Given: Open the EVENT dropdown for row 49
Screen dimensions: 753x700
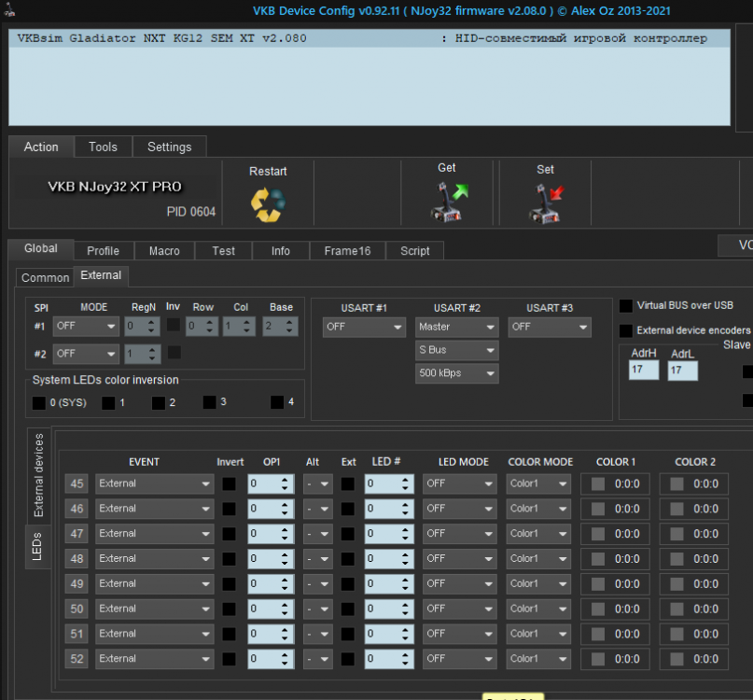Looking at the screenshot, I should (154, 583).
